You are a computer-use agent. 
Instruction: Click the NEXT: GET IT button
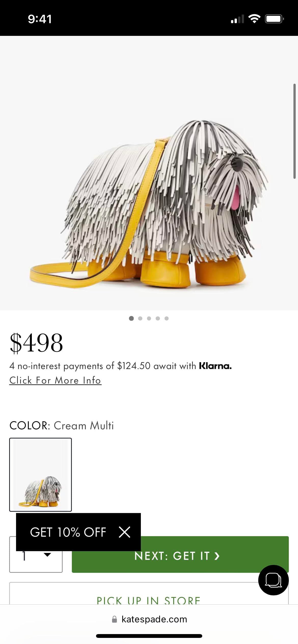[x=180, y=554]
